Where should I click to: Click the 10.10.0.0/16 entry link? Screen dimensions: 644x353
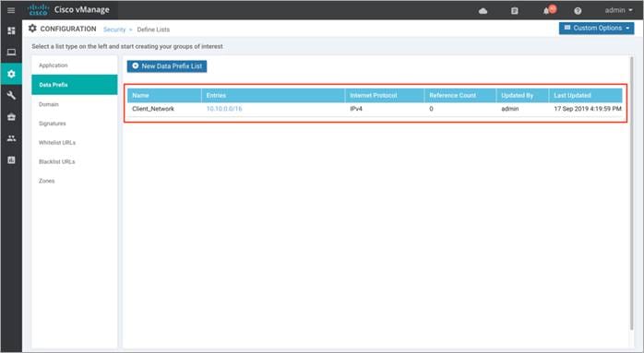224,109
